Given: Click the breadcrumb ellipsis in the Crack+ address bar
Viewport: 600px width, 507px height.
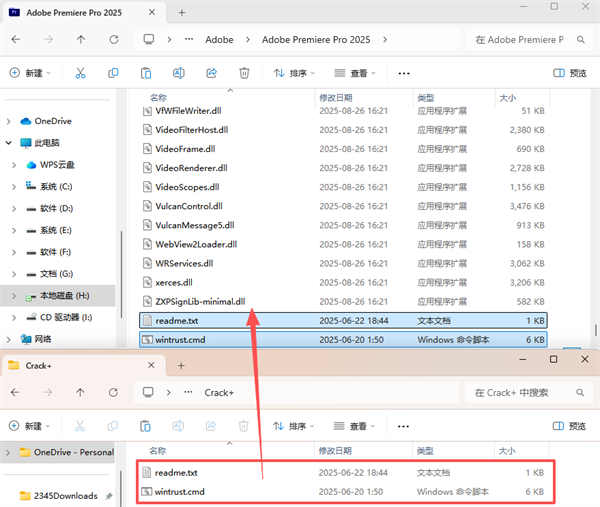Looking at the screenshot, I should (188, 392).
